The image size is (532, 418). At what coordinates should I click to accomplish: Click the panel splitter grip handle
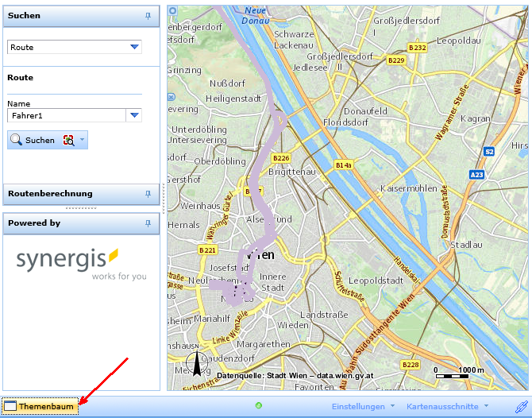(81, 208)
